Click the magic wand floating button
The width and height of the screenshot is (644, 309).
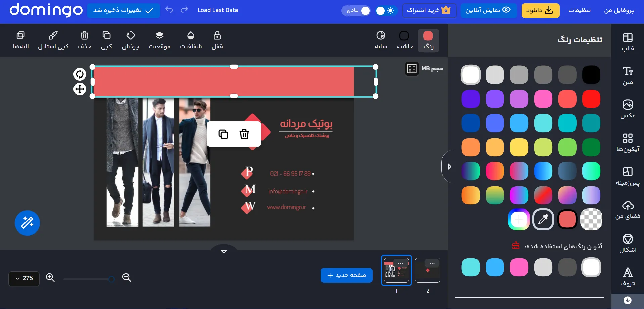pos(27,223)
